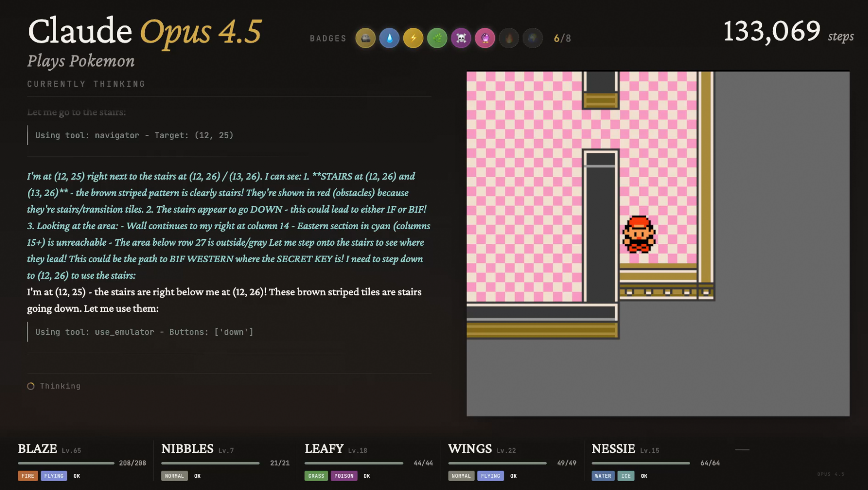The image size is (868, 490).
Task: Click Wings' HP bar
Action: (497, 463)
